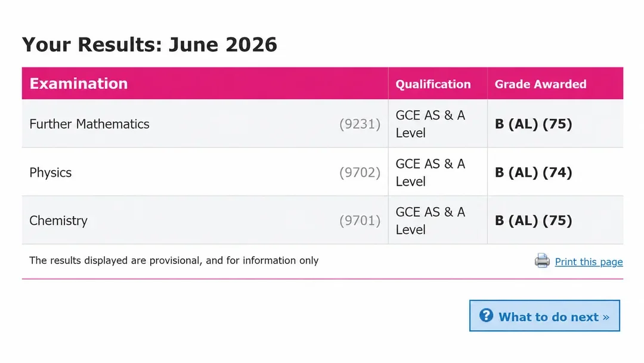Click the question mark help icon
The height and width of the screenshot is (363, 644).
click(x=487, y=315)
